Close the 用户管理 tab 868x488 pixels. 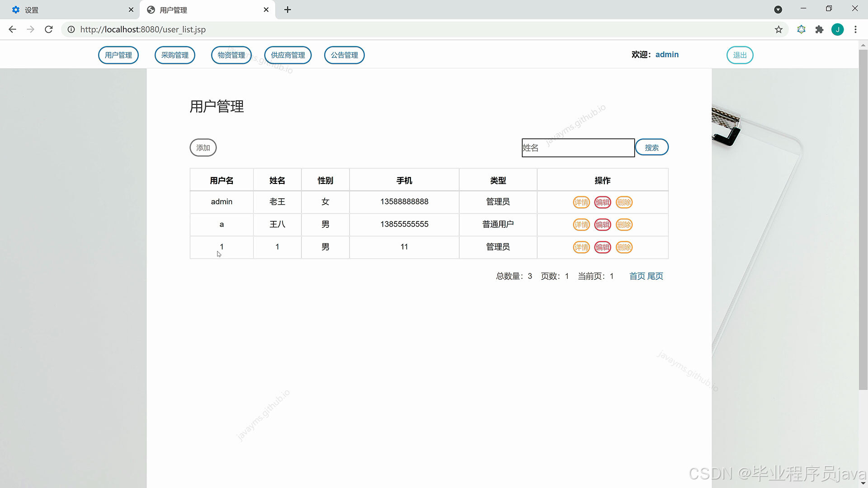coord(266,9)
